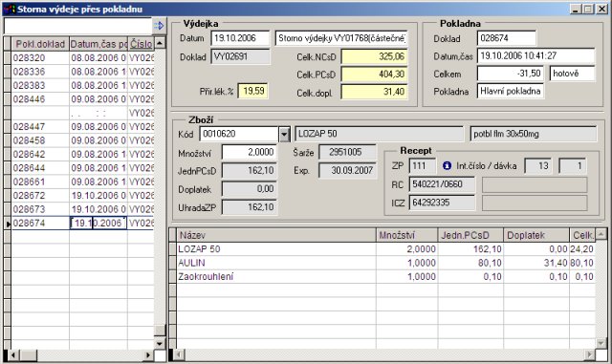Open the Kód dropdown arrow
This screenshot has height=364, width=612.
click(x=284, y=134)
